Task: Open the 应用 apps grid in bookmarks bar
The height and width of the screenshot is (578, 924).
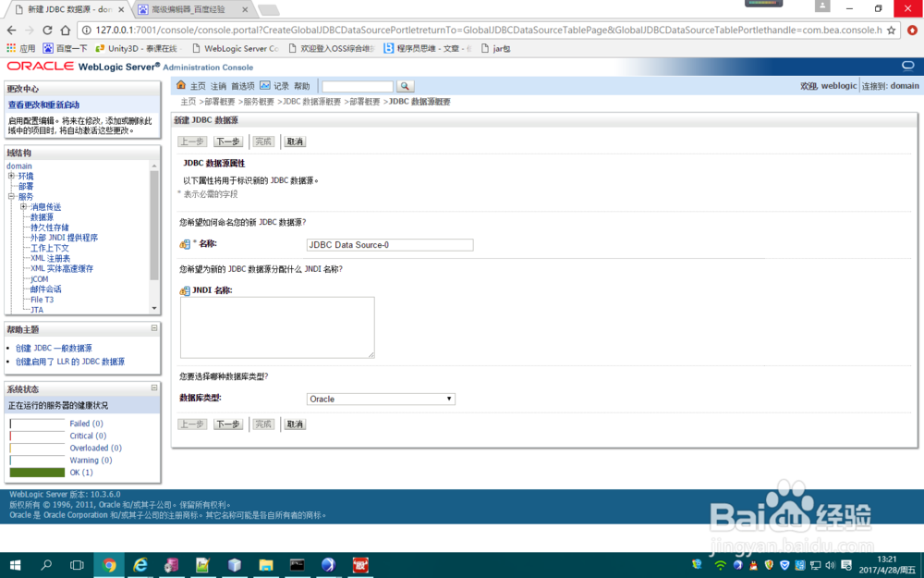Action: pos(20,48)
